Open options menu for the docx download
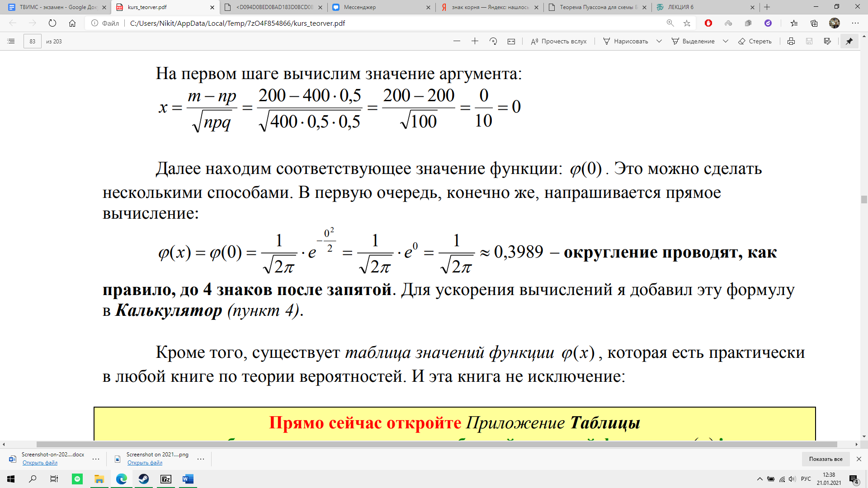This screenshot has height=488, width=868. coord(96,459)
